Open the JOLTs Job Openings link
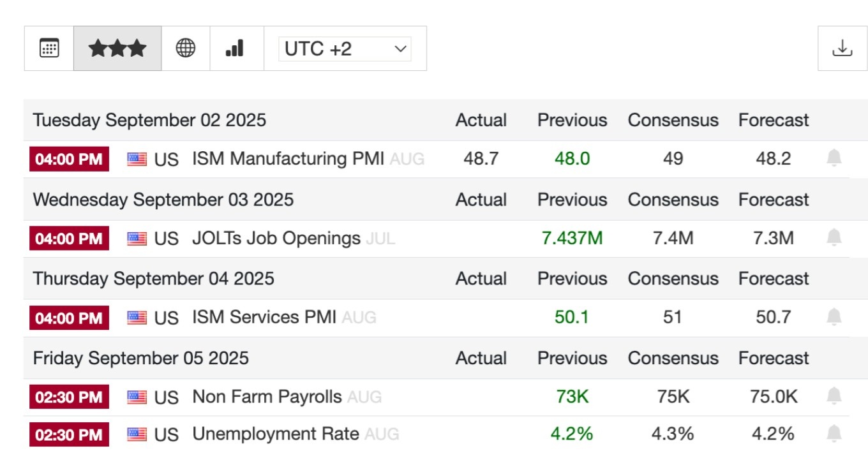The height and width of the screenshot is (451, 868). coord(276,238)
